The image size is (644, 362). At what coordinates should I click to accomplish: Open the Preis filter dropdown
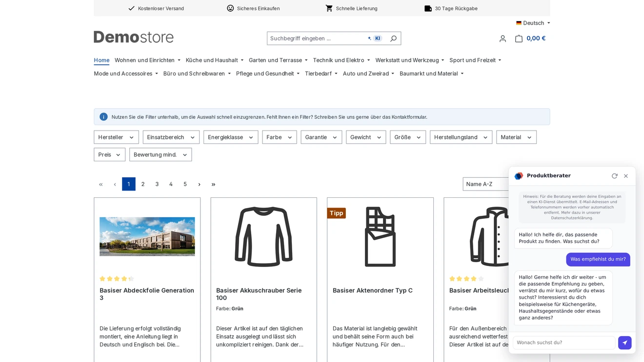coord(110,155)
